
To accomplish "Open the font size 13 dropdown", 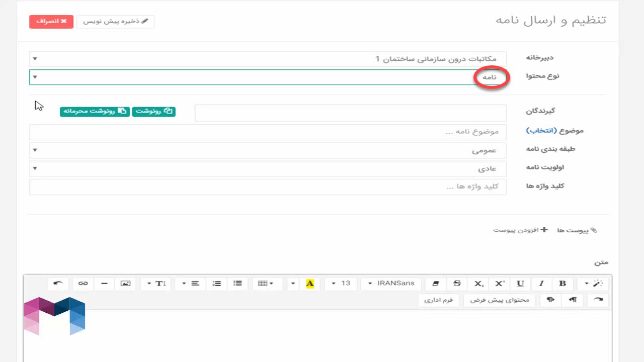I will 341,284.
